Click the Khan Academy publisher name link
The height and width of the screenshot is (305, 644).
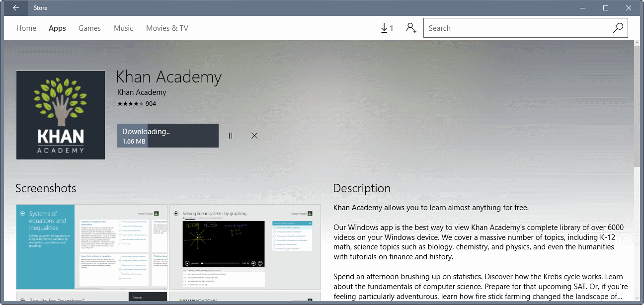click(x=141, y=92)
